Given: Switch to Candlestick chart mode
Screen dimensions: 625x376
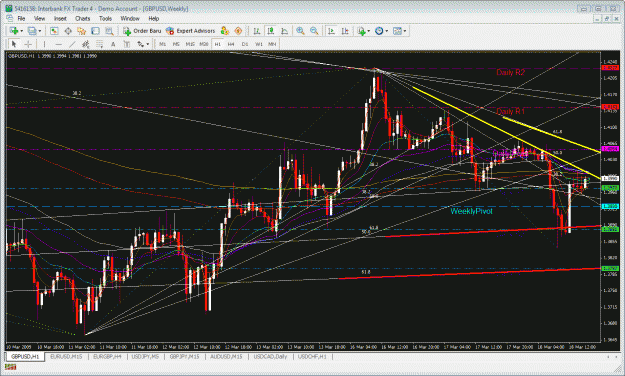Looking at the screenshot, I should [x=271, y=31].
